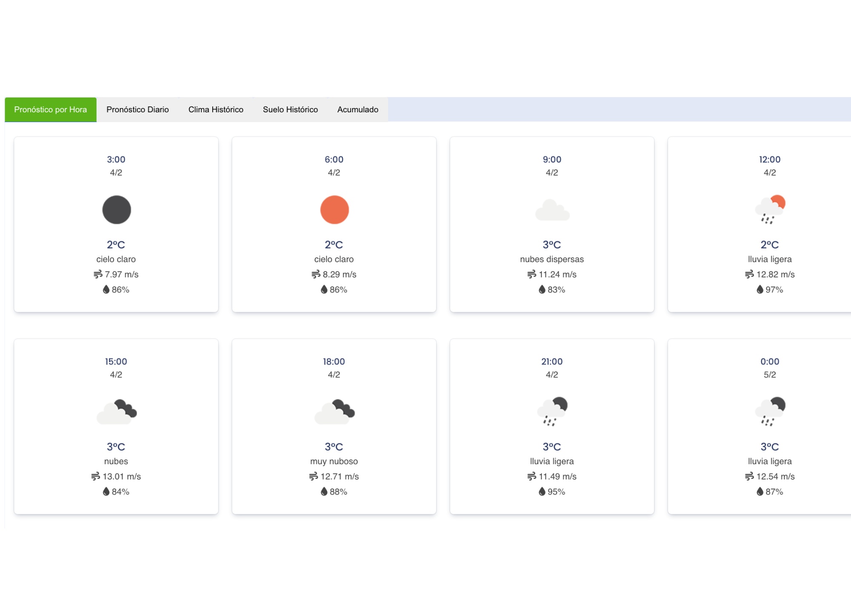The image size is (851, 616).
Task: Click the overcast clouds icon at 18:00
Action: click(334, 412)
